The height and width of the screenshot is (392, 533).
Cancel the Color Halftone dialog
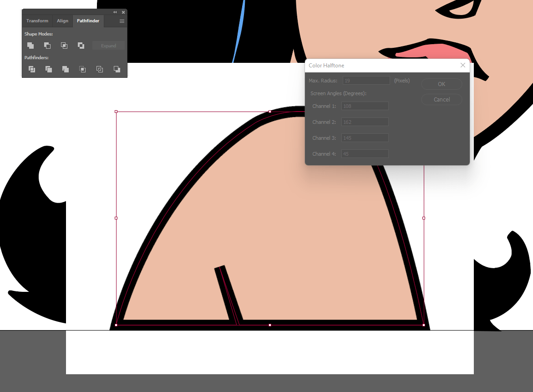(x=441, y=99)
